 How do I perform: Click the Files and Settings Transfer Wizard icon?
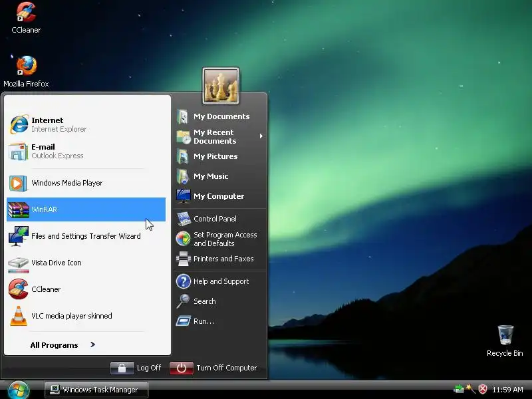[19, 236]
